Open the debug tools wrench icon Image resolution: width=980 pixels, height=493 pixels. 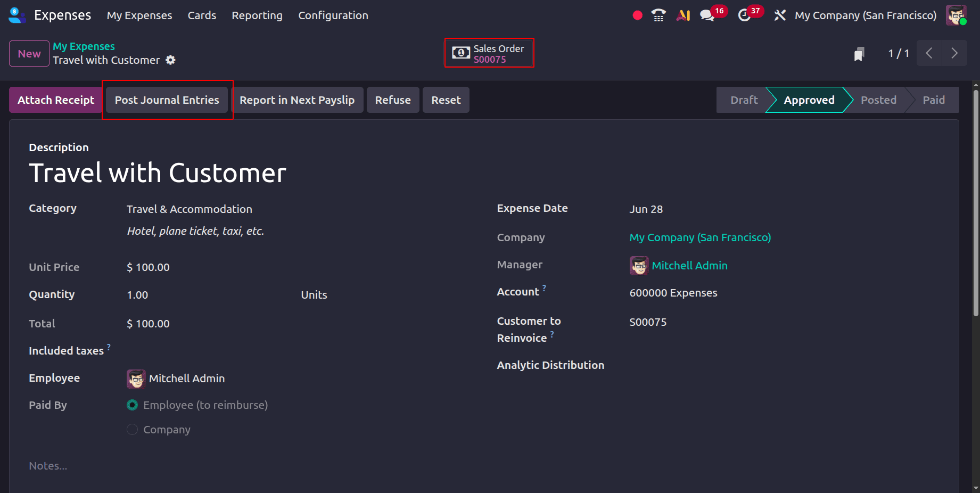tap(780, 15)
